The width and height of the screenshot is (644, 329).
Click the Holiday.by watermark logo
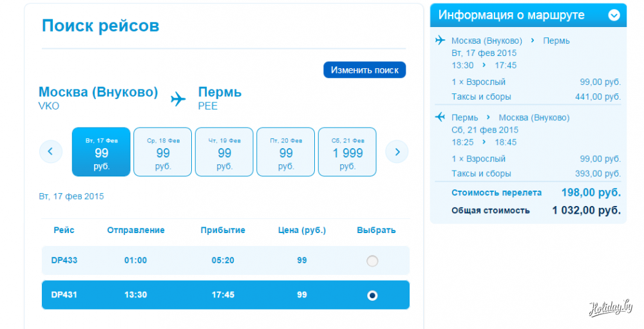611,308
